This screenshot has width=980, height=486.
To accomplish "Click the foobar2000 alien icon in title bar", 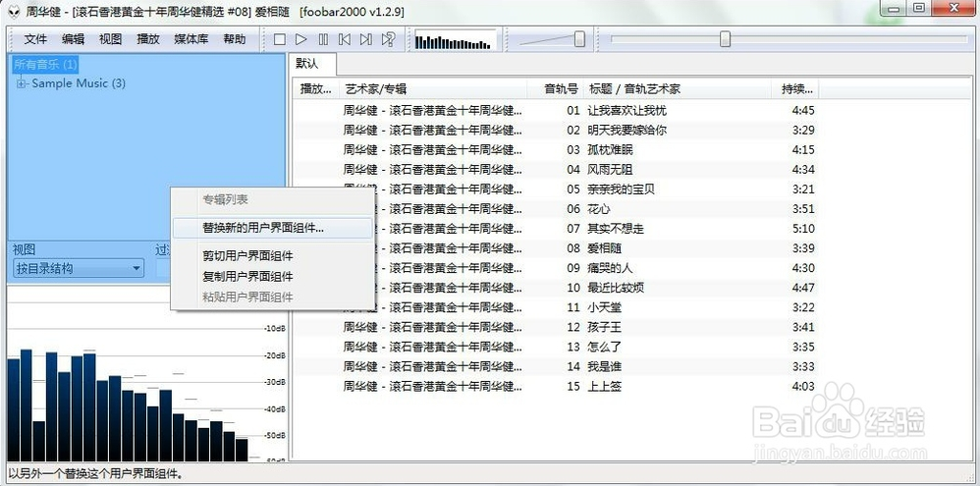I will click(13, 11).
